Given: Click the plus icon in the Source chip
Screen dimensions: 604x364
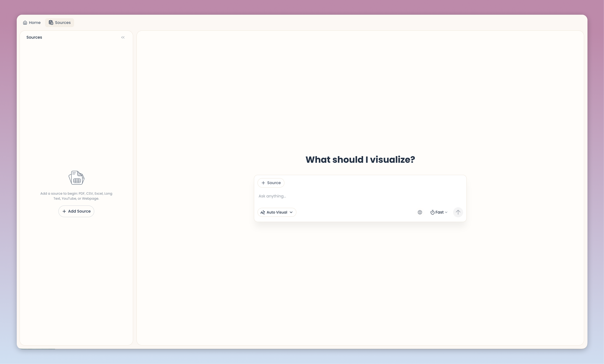Looking at the screenshot, I should click(263, 183).
